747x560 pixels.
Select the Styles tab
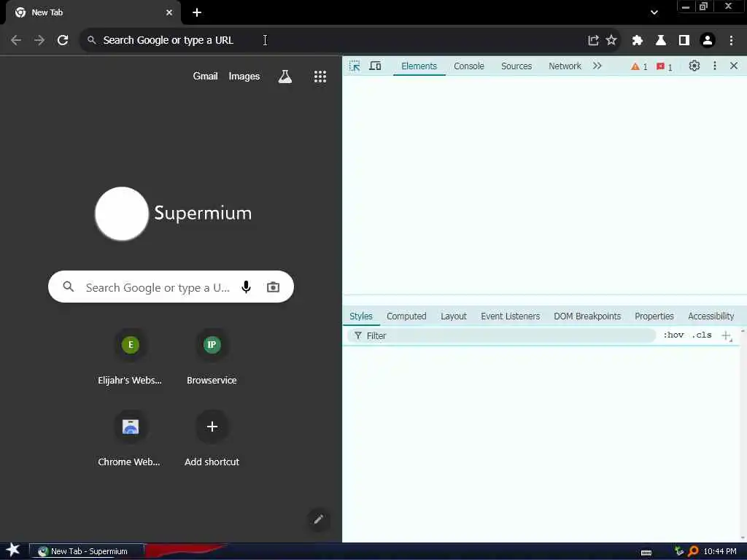point(360,316)
